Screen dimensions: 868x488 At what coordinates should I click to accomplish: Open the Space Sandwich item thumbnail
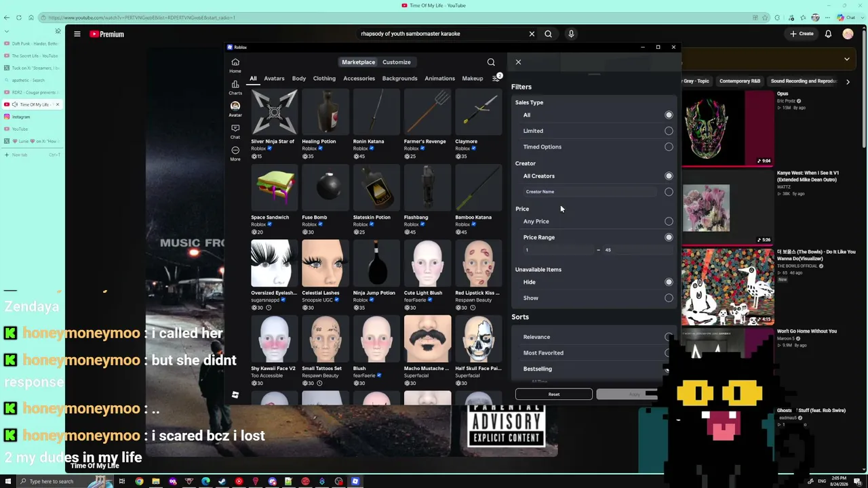pos(274,188)
